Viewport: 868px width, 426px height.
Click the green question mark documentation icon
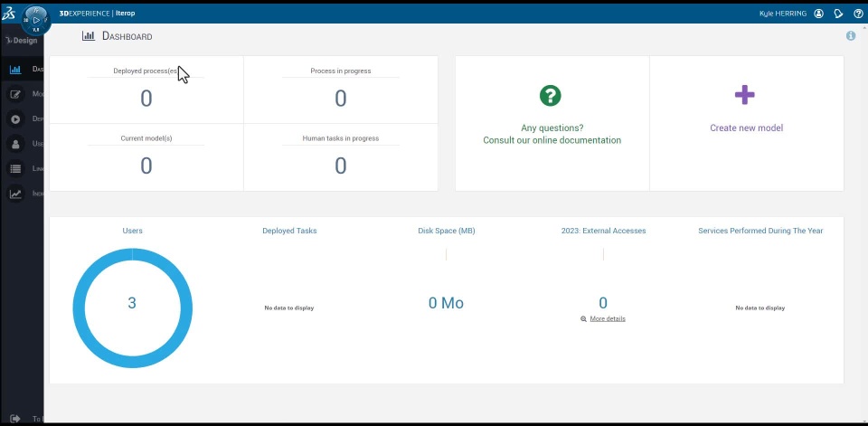click(x=551, y=95)
